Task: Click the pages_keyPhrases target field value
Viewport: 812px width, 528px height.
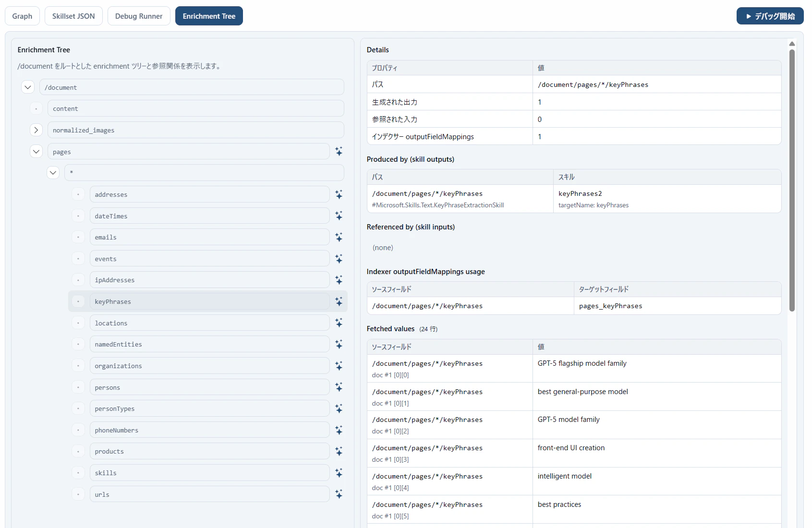Action: pos(610,306)
